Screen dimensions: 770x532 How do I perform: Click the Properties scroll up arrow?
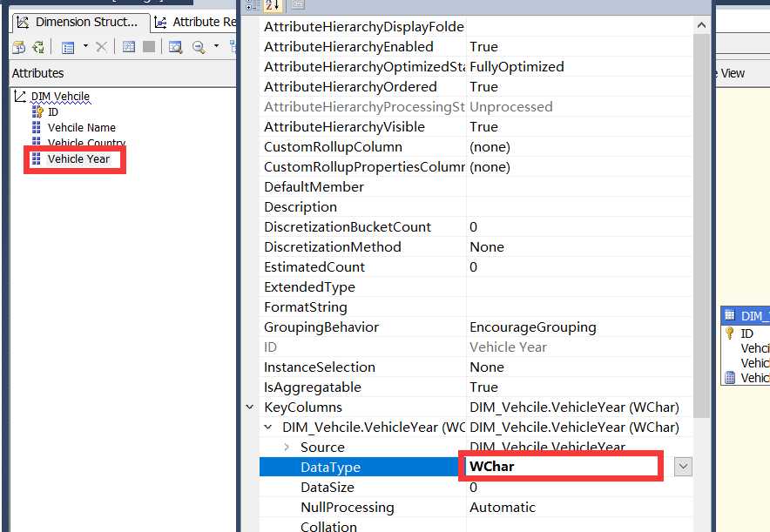point(701,25)
